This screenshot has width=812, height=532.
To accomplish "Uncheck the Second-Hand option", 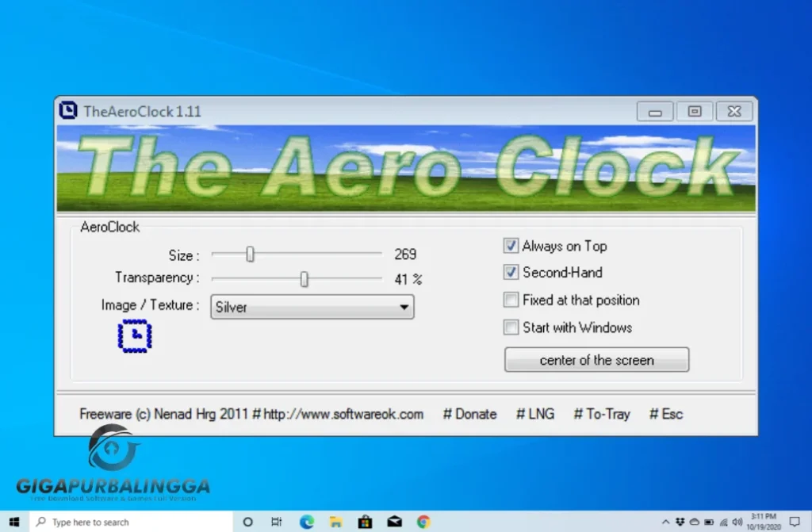I will click(x=511, y=273).
